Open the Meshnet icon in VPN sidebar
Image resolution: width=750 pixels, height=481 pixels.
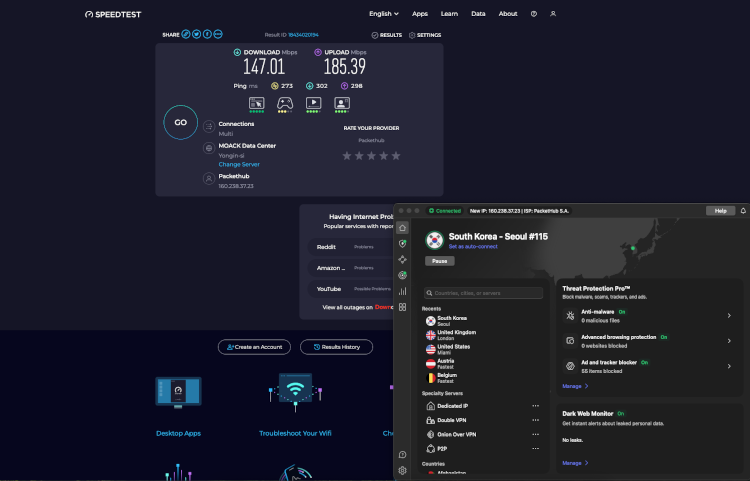402,259
